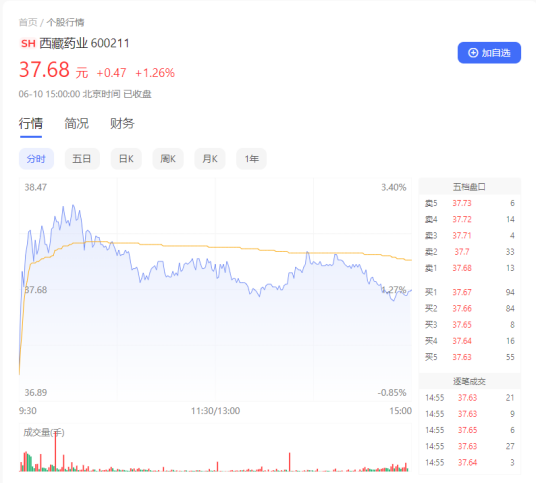Select the 日K chart period

coord(126,159)
